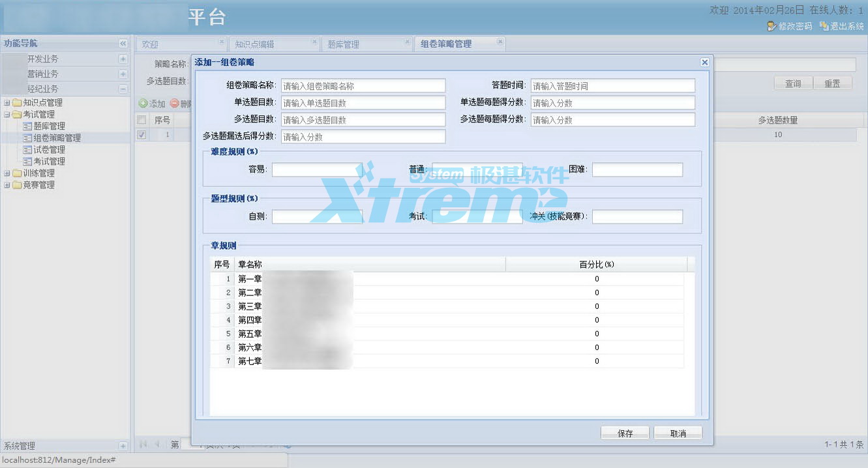Click the 组卷策略名称 input field
The width and height of the screenshot is (868, 468).
point(363,85)
